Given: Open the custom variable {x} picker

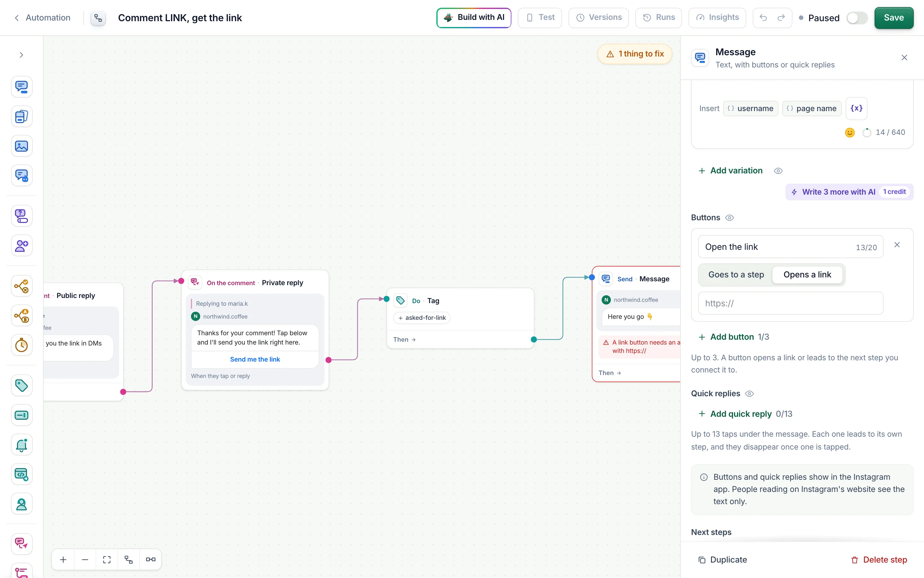Looking at the screenshot, I should pos(856,109).
